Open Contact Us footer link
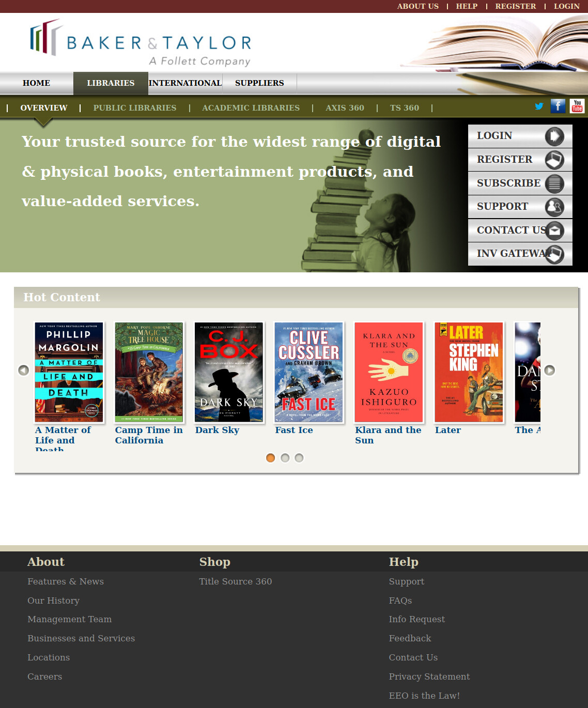Screen dimensions: 588x708 click(413, 657)
